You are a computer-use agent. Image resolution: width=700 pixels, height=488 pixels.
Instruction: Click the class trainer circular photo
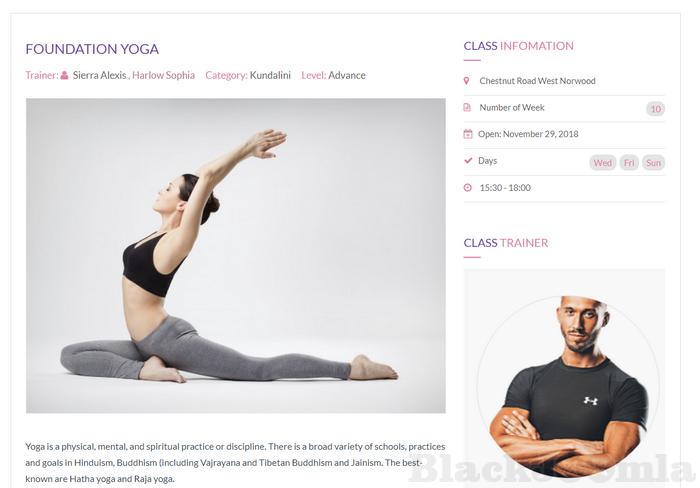click(x=567, y=386)
